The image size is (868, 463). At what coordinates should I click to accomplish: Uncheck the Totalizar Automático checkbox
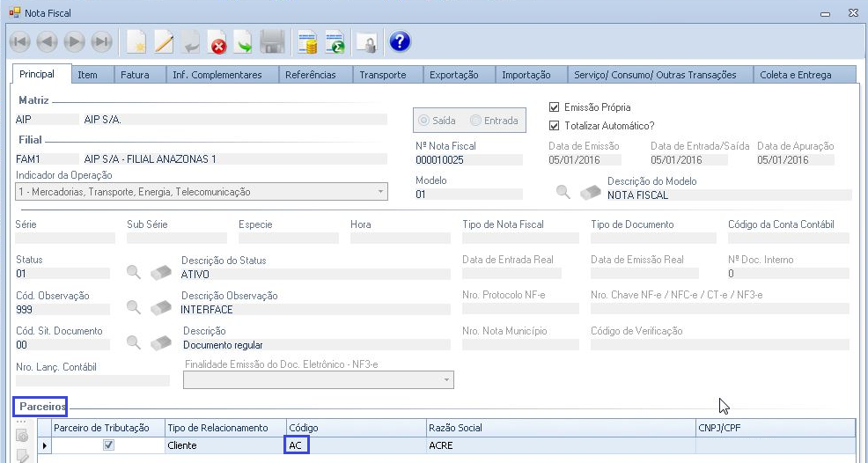554,126
